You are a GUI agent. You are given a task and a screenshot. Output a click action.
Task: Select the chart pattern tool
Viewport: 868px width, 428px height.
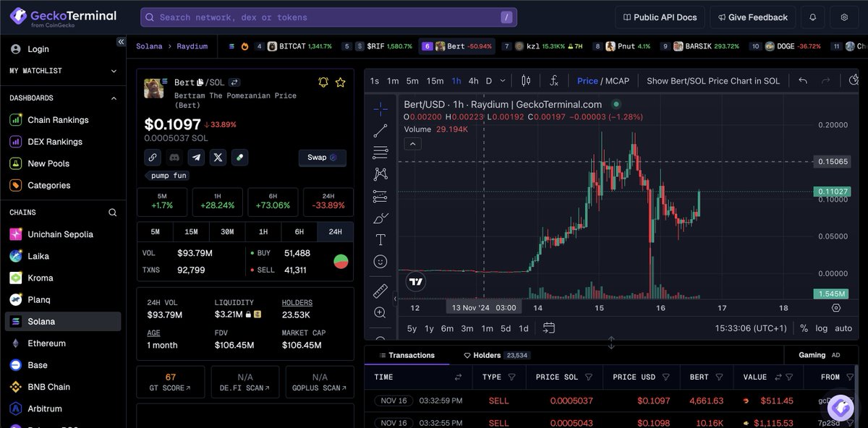(x=380, y=174)
